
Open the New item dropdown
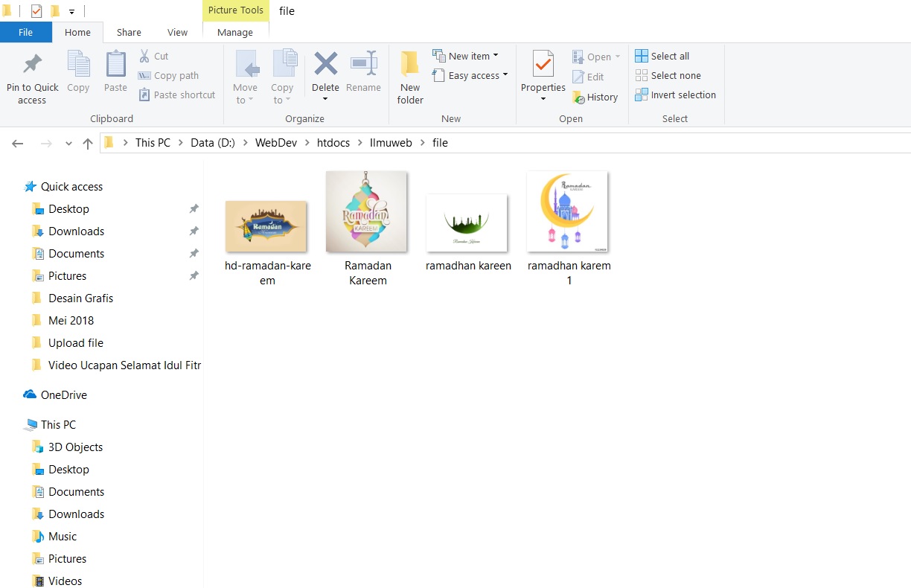pos(468,55)
